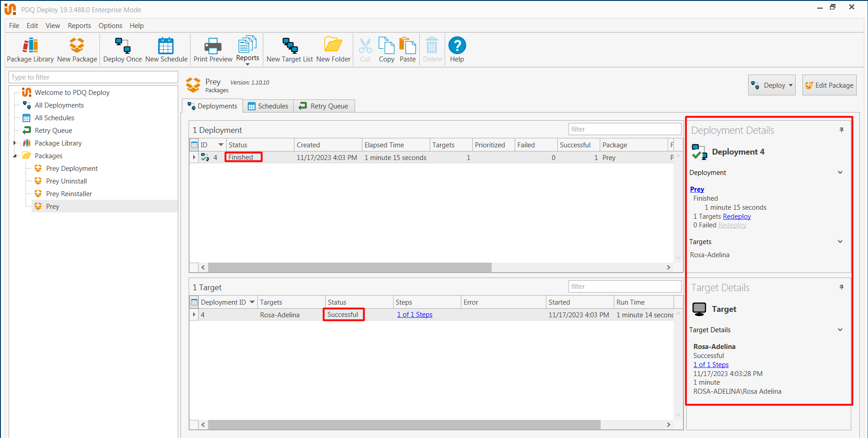This screenshot has width=868, height=438.
Task: Open the Options menu
Action: tap(110, 26)
